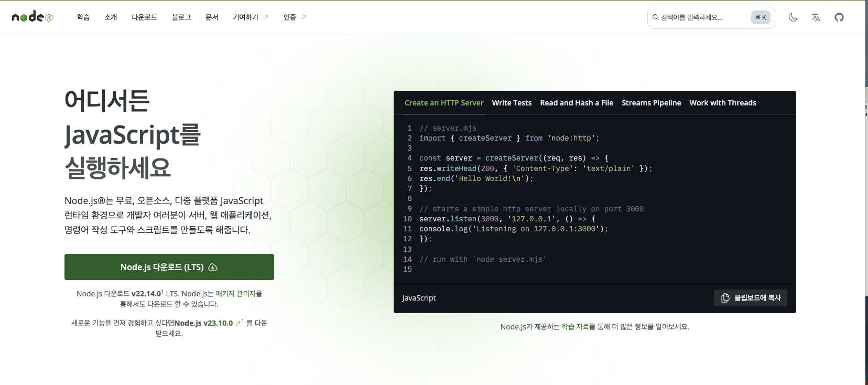Click the JavaScript language label
Image resolution: width=868 pixels, height=385 pixels.
[x=419, y=298]
